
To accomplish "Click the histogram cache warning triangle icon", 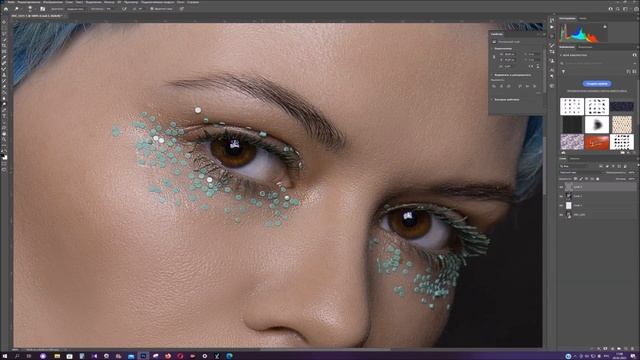I will coord(605,27).
